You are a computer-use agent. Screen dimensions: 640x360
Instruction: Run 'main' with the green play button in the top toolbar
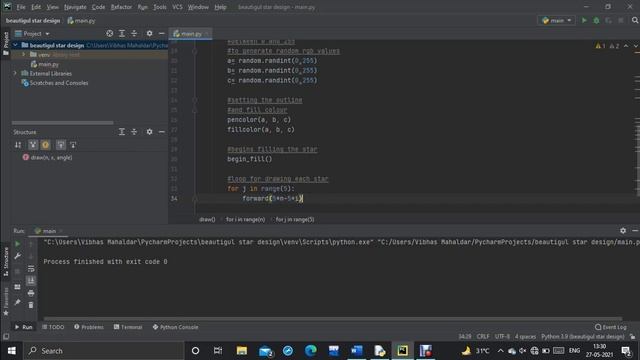[x=584, y=20]
